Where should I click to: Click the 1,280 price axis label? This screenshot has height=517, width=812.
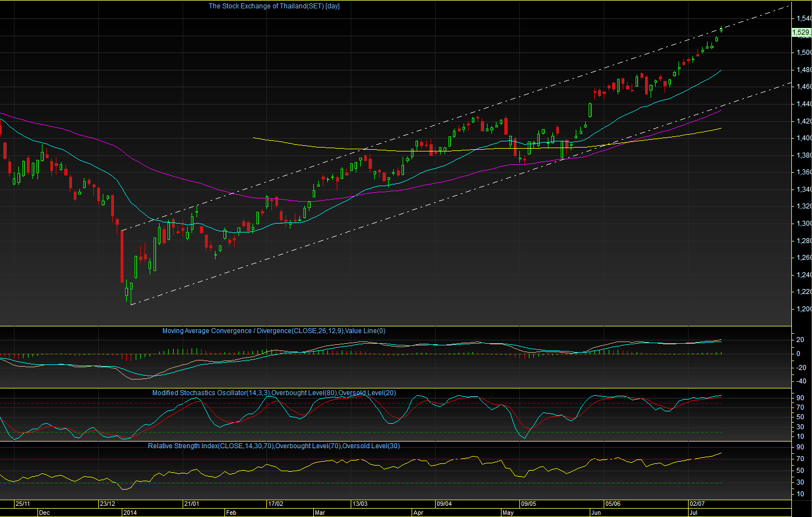pyautogui.click(x=804, y=241)
